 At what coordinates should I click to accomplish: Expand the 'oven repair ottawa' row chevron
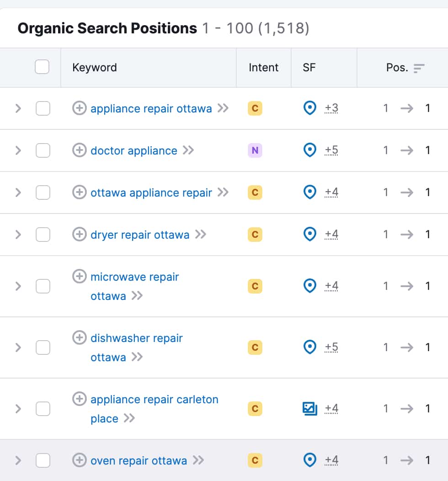[x=18, y=460]
